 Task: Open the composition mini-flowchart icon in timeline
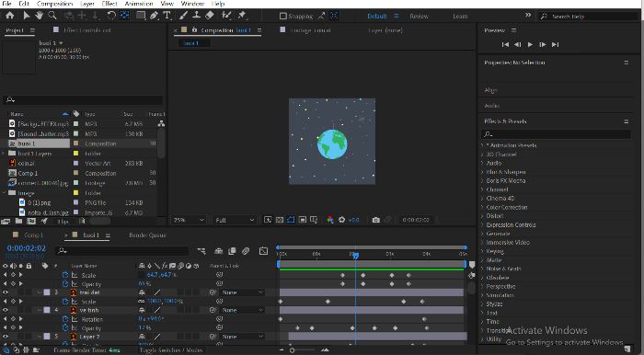tap(201, 251)
